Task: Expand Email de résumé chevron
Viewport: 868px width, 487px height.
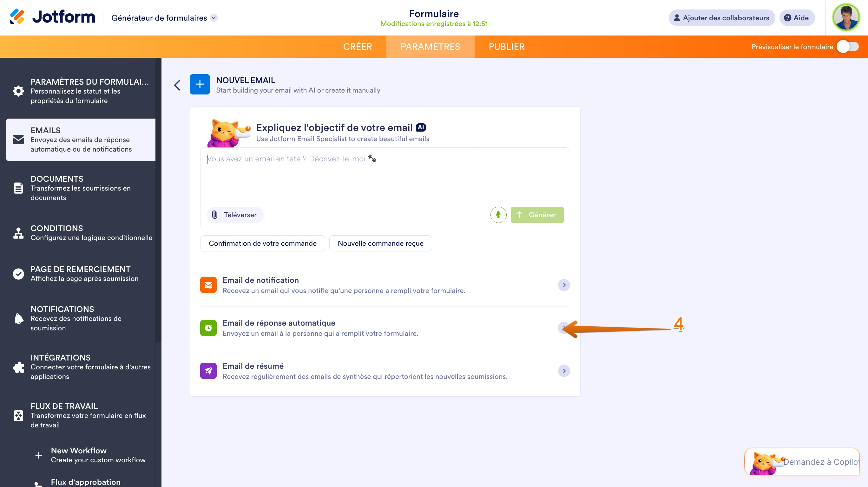Action: click(x=564, y=371)
